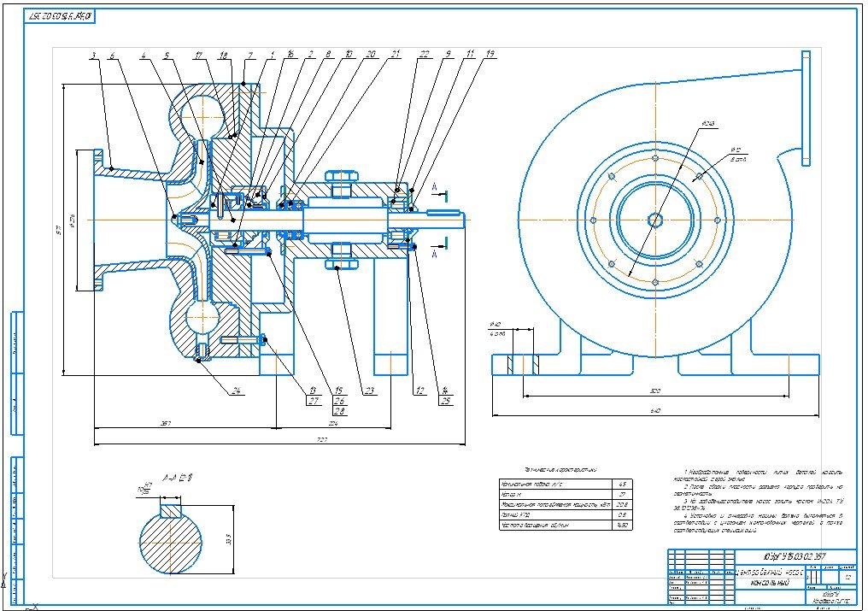Select part callout number 23

(x=370, y=392)
